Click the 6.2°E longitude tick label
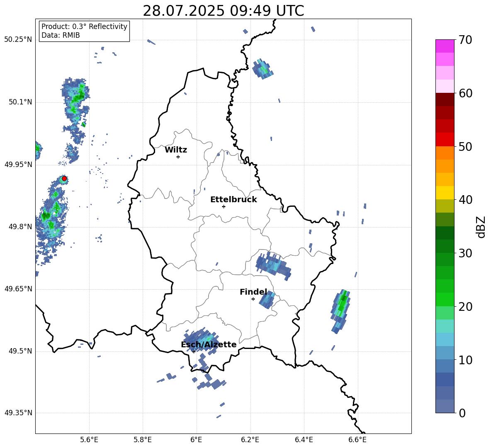Viewport: 491px width, 448px height. [x=250, y=440]
